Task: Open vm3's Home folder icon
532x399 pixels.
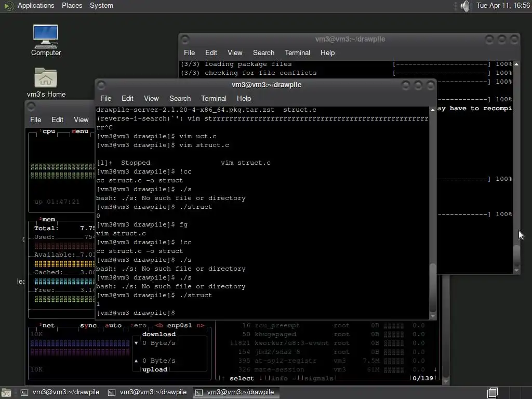Action: coord(46,83)
